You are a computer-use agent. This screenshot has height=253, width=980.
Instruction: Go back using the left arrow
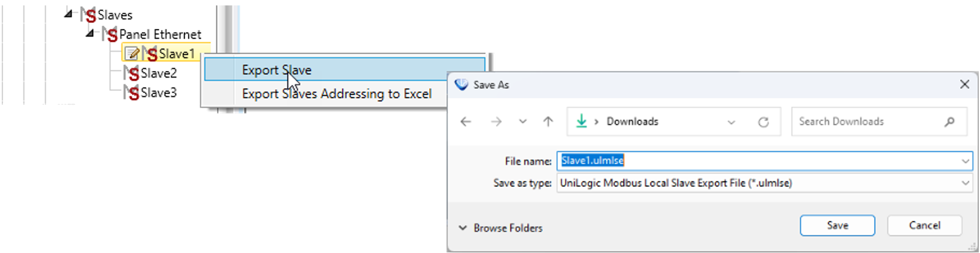[466, 122]
